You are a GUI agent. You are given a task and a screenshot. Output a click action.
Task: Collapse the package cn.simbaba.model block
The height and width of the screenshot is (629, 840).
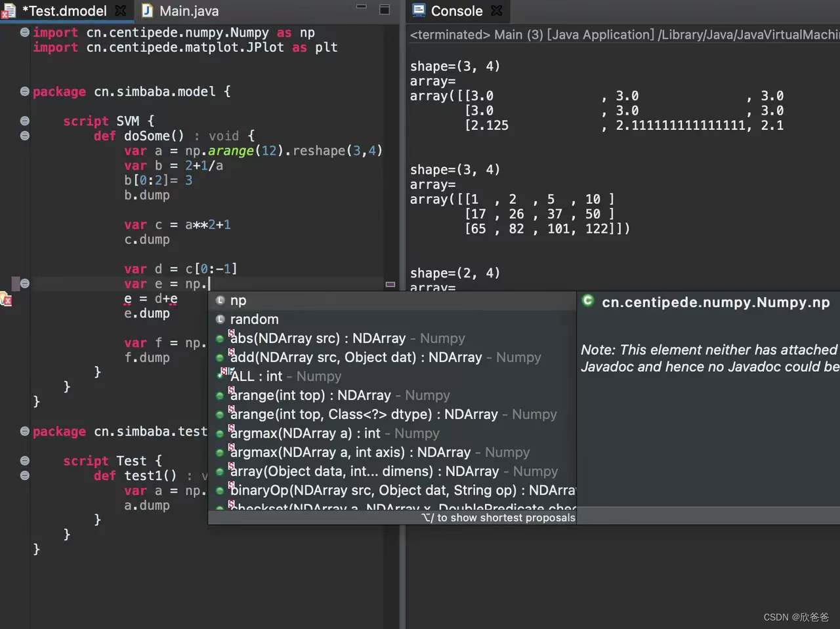click(24, 91)
